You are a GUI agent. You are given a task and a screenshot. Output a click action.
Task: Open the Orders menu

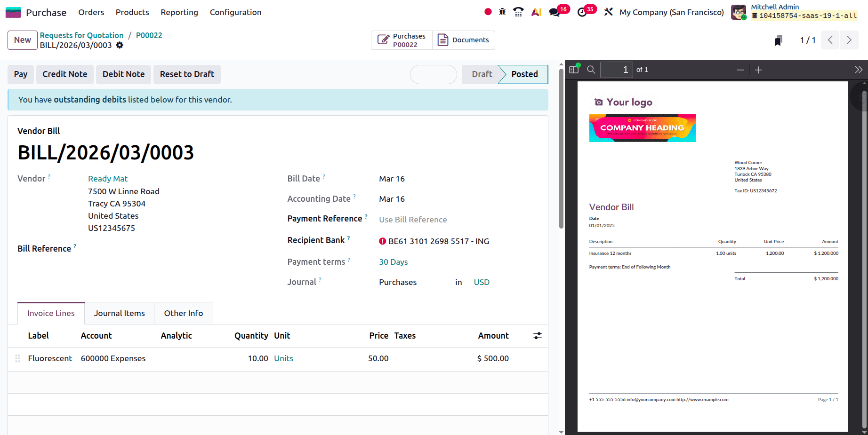[x=91, y=12]
